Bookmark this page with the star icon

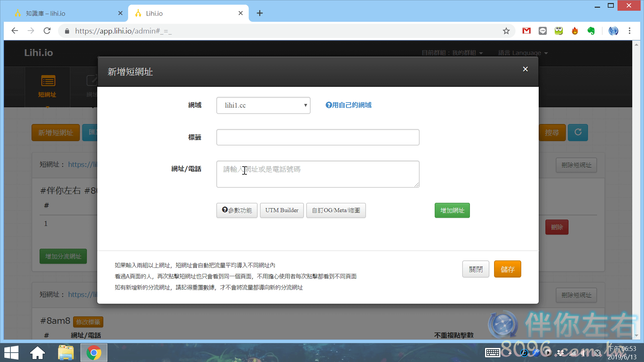pos(506,31)
